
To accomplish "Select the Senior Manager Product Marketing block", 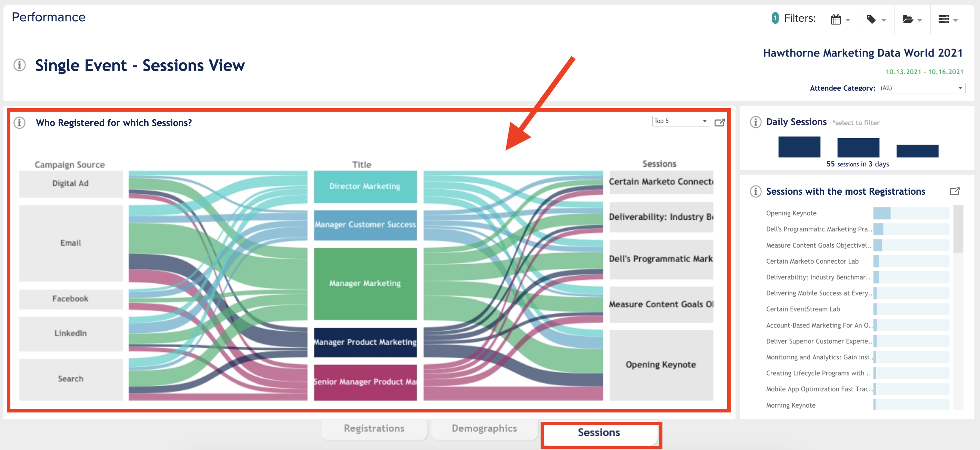I will [x=365, y=382].
